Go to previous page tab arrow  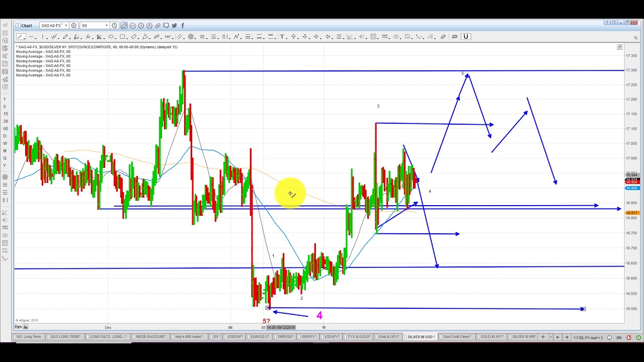coord(557,337)
